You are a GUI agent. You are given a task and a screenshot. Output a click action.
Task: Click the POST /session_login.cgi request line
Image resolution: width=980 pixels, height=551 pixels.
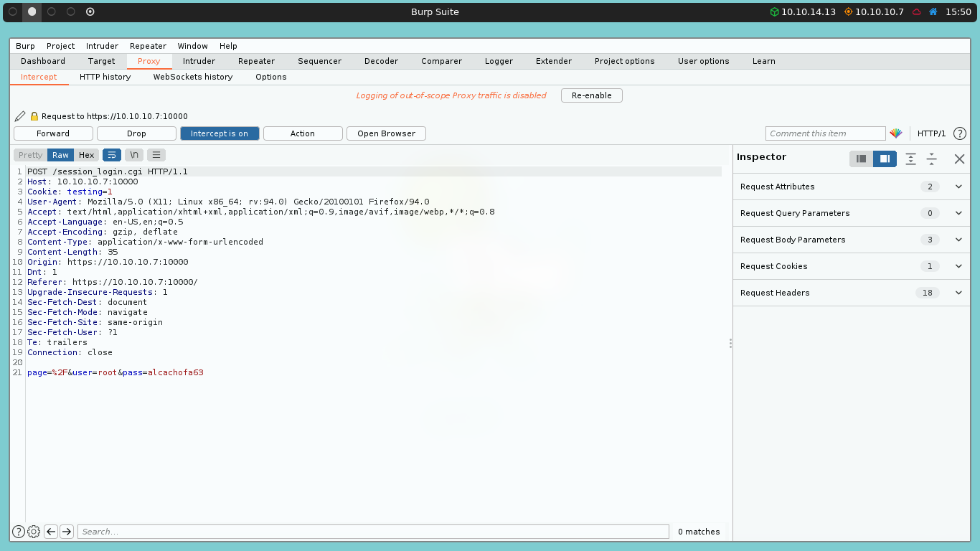[108, 171]
